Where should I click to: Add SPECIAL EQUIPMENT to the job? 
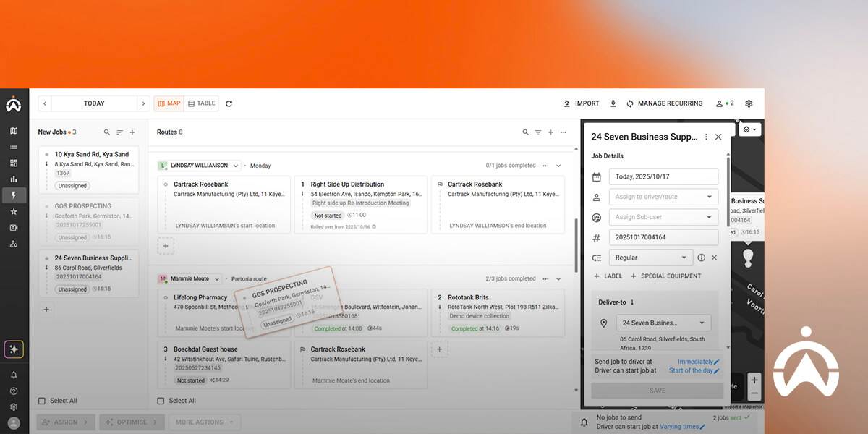click(666, 276)
